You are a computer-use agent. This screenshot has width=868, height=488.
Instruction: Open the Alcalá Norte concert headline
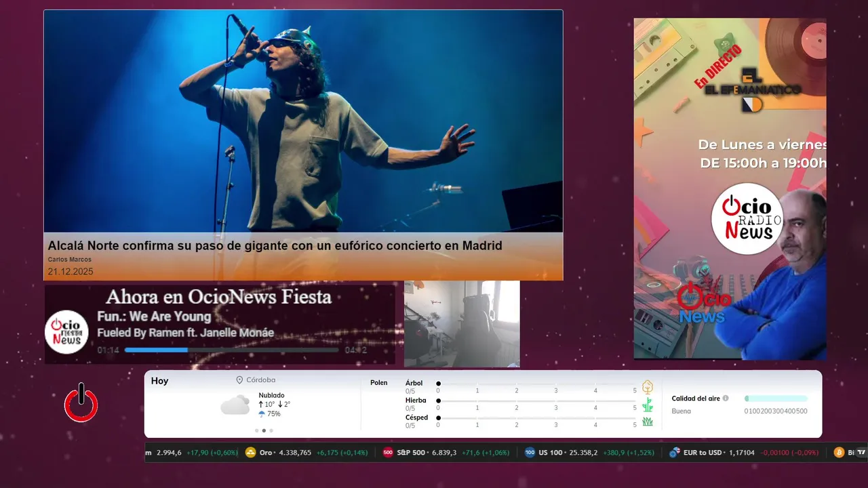(275, 245)
